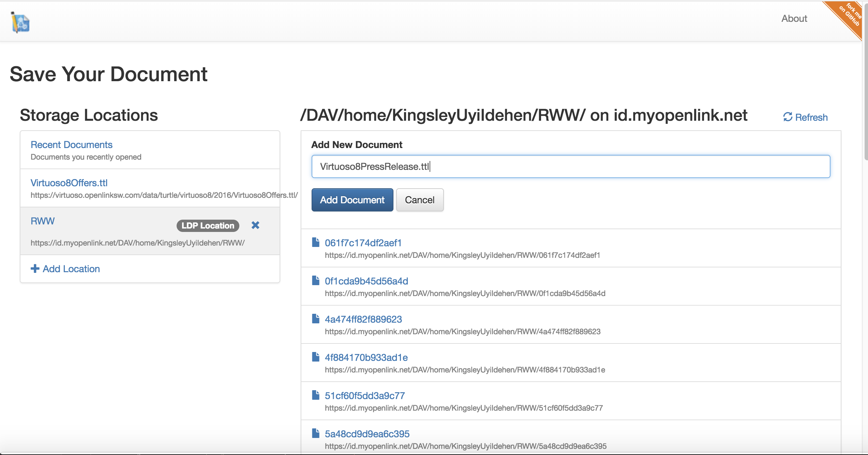Open the Virtuoso8Offers.ttl document

coord(69,183)
